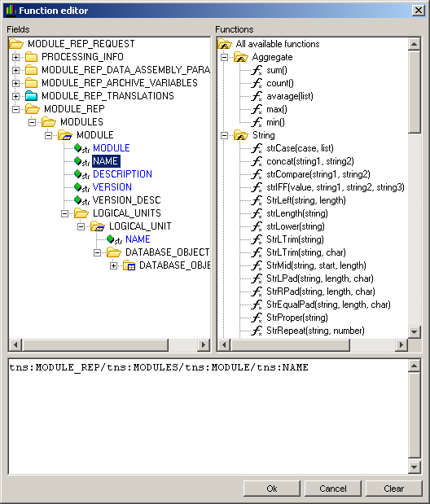This screenshot has height=504, width=430.
Task: Confirm with the Ok button
Action: pos(272,489)
